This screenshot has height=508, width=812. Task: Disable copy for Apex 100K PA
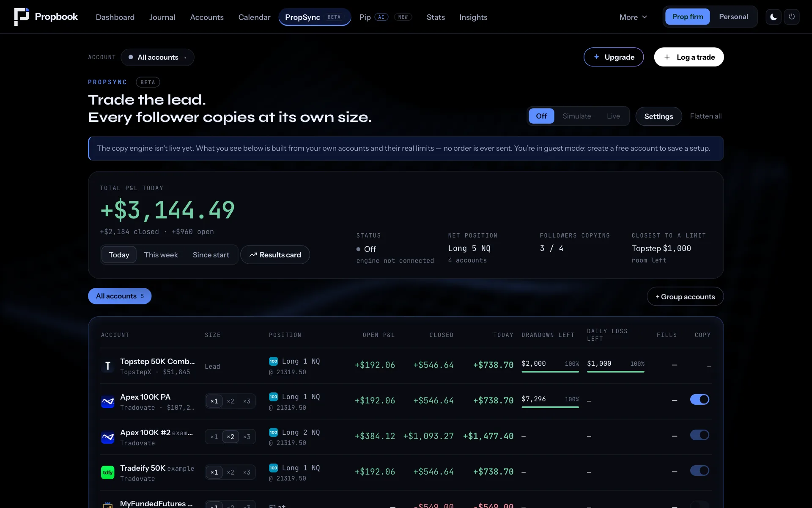[x=700, y=399]
